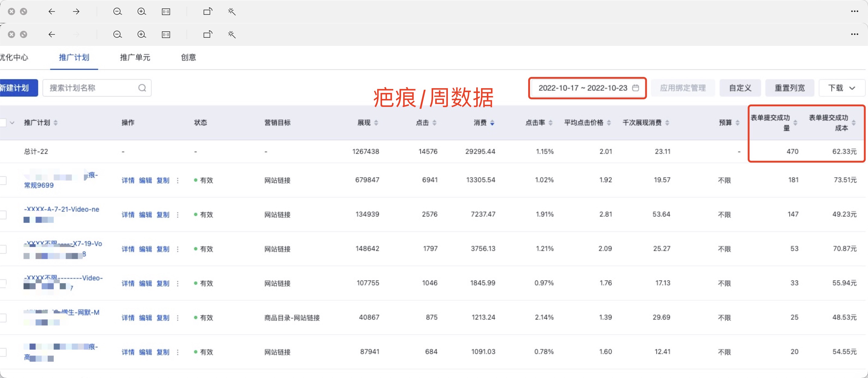
Task: Switch to the 创意 tab
Action: [188, 57]
